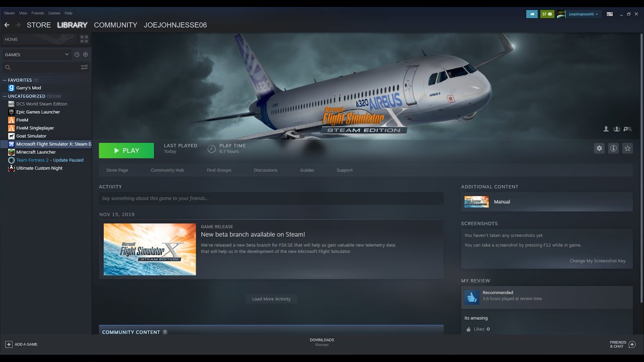Open game settings gear icon
The height and width of the screenshot is (362, 644).
tap(599, 148)
